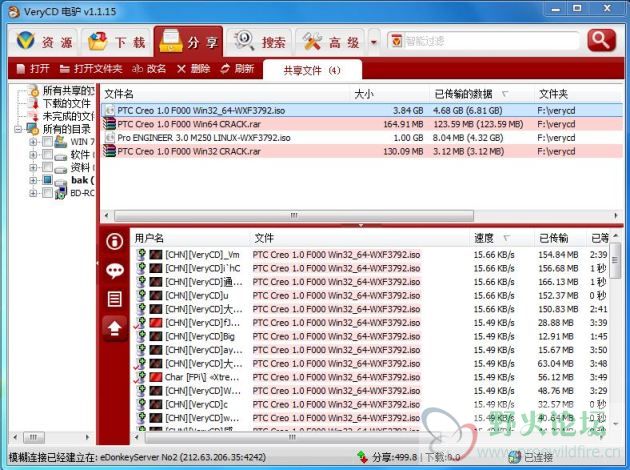
Task: Click the 154.84 MB transferred cell
Action: pyautogui.click(x=558, y=255)
